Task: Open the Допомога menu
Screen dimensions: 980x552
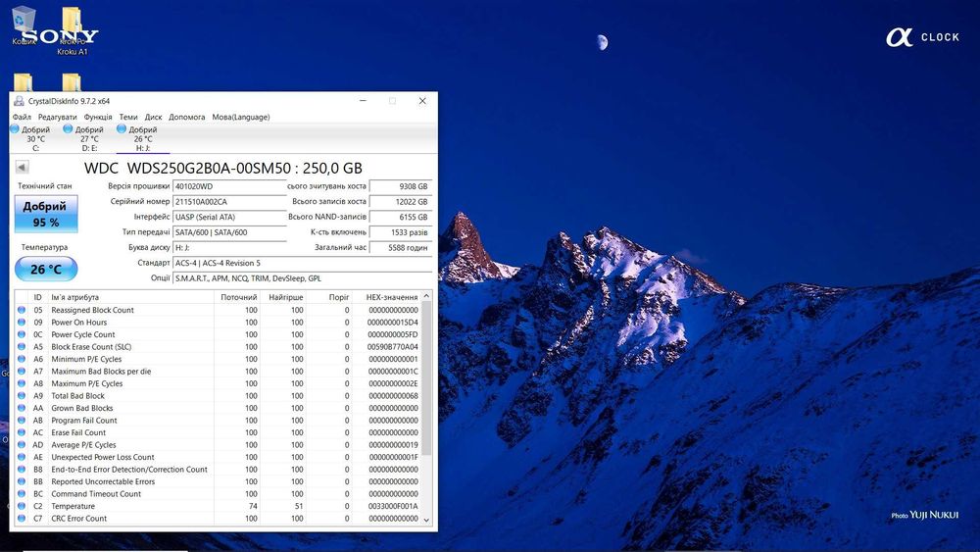Action: [x=186, y=117]
